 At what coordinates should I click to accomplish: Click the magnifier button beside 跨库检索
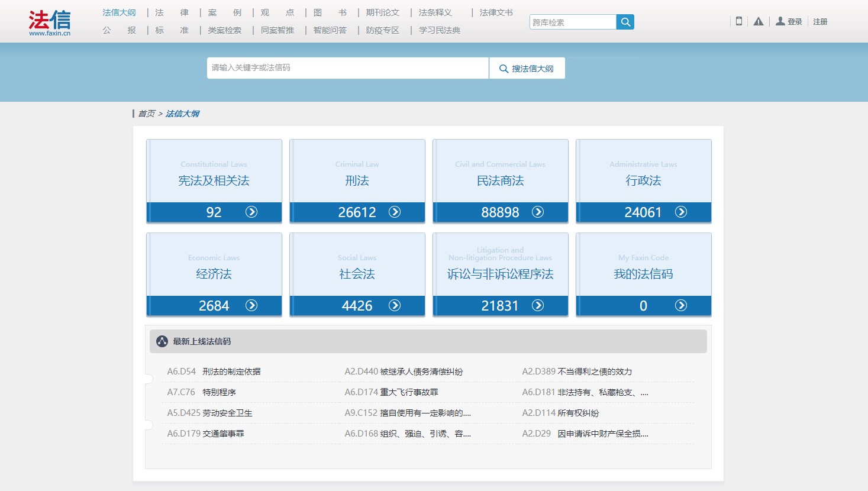(625, 22)
